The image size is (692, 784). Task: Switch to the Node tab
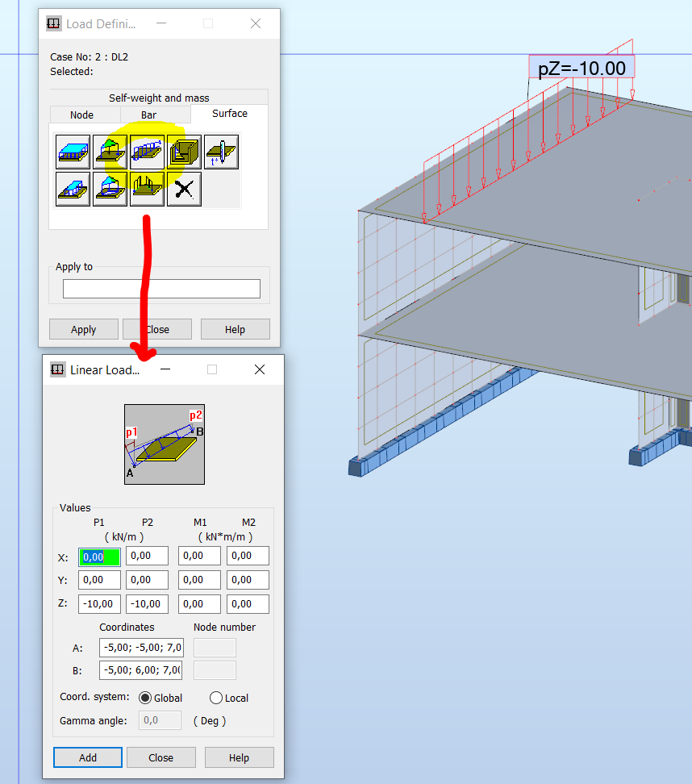click(x=83, y=115)
